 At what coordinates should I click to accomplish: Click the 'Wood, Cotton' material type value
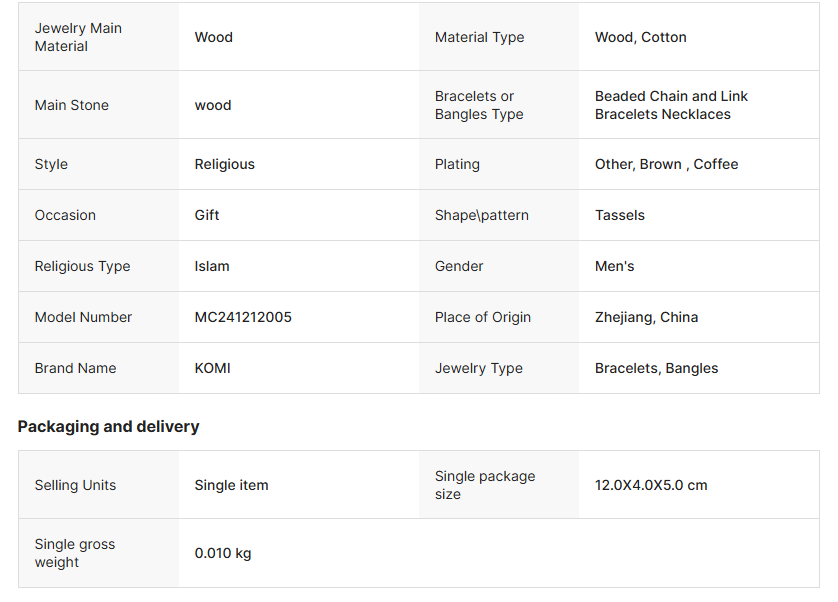pyautogui.click(x=640, y=37)
